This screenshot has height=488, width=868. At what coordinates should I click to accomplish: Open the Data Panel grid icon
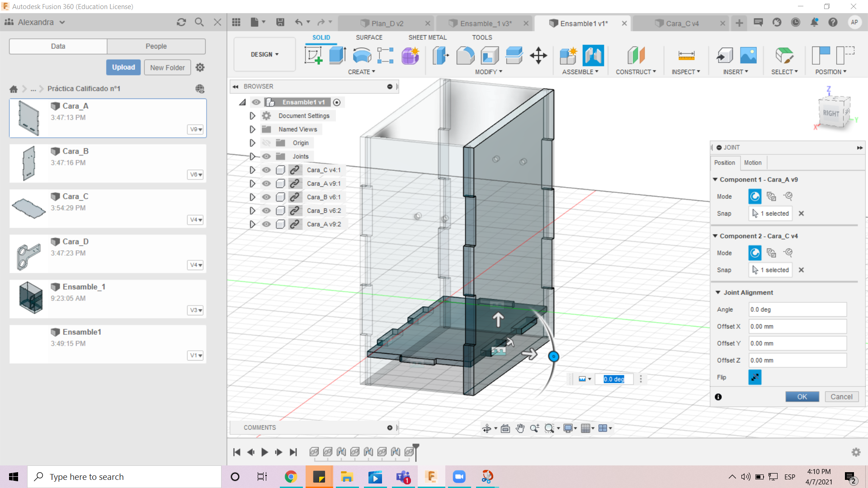[236, 23]
